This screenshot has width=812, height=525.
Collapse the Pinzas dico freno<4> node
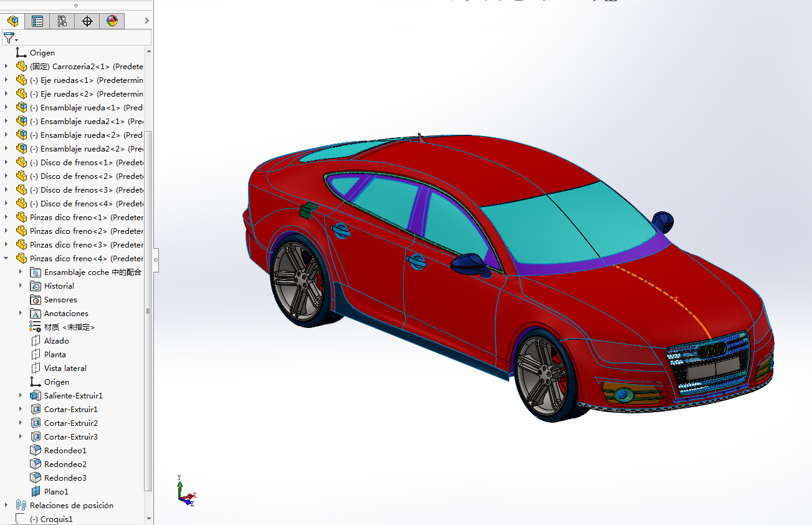[x=7, y=258]
